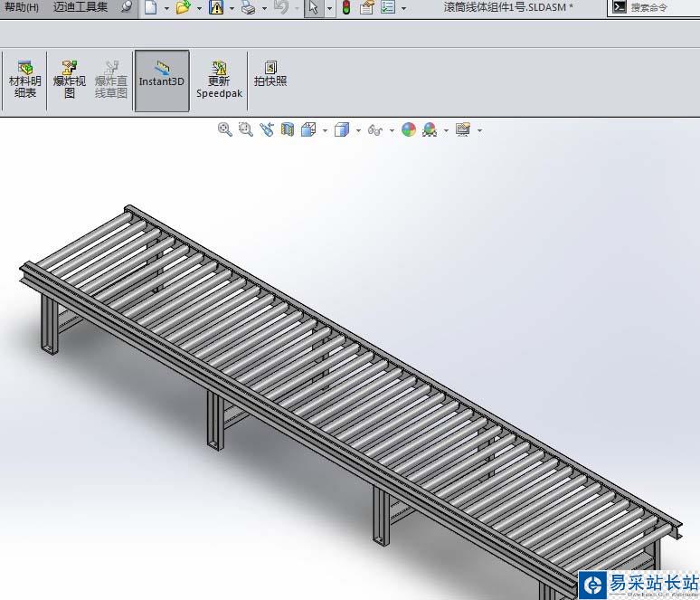The image size is (700, 600).
Task: Click the 拍快照 snapshot button
Action: (x=270, y=74)
